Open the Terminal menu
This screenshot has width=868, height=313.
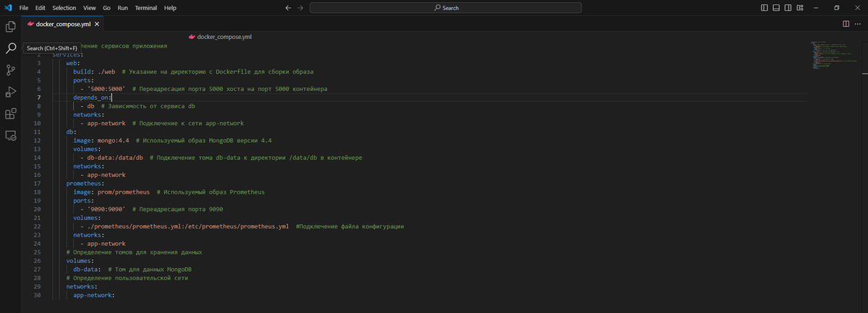point(147,7)
